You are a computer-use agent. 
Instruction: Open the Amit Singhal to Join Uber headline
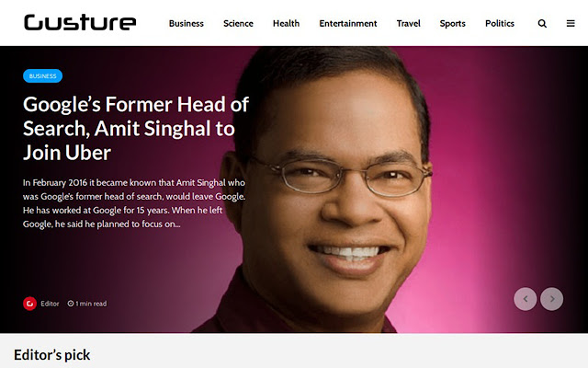point(136,129)
